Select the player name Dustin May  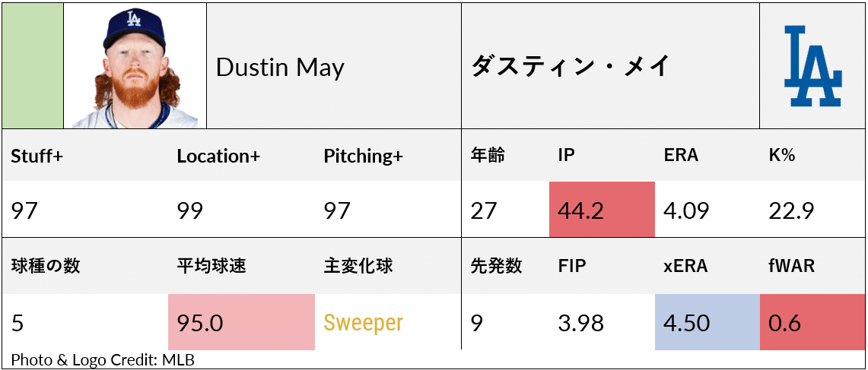tap(280, 68)
